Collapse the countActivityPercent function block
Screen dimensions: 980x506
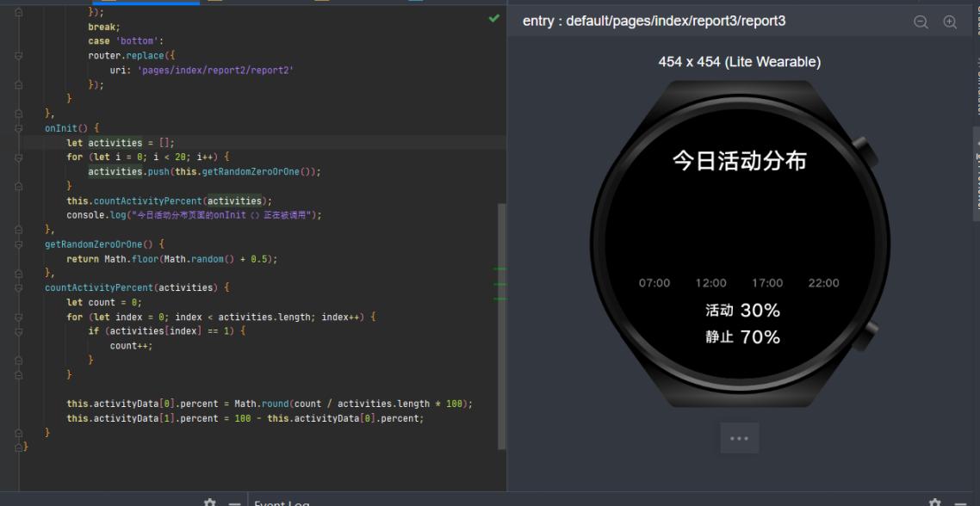[x=19, y=287]
